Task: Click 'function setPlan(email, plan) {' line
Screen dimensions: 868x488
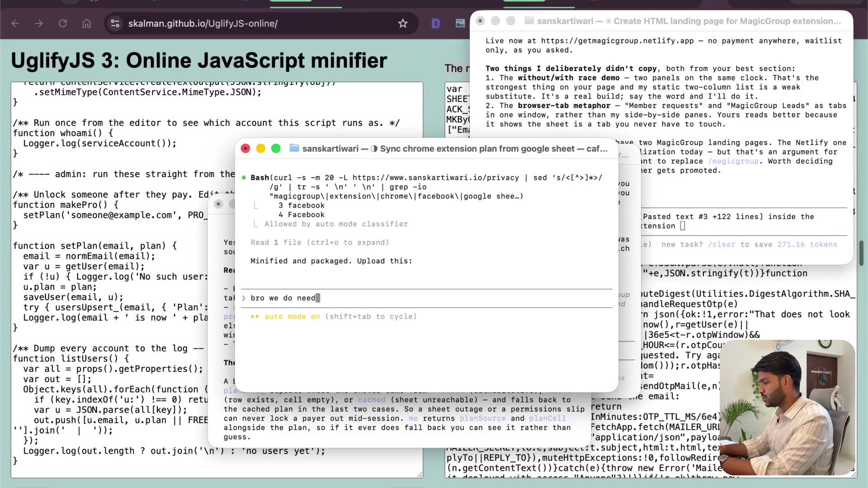Action: point(94,246)
